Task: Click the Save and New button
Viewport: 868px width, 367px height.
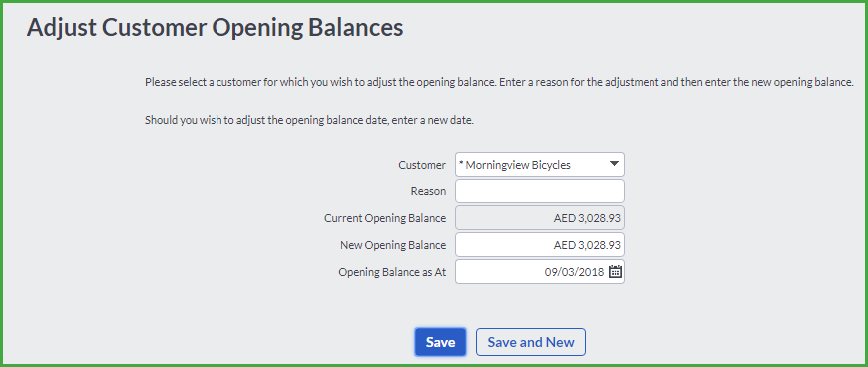Action: [x=531, y=342]
